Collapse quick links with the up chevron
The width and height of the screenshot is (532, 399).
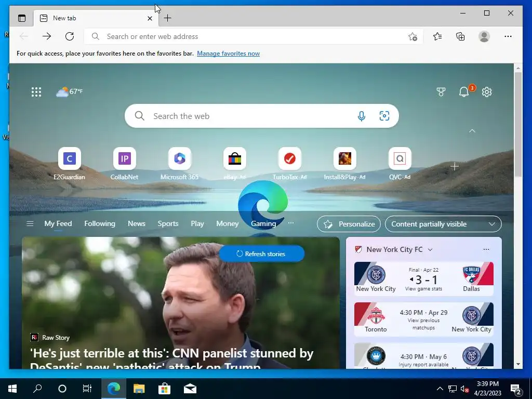coord(472,131)
